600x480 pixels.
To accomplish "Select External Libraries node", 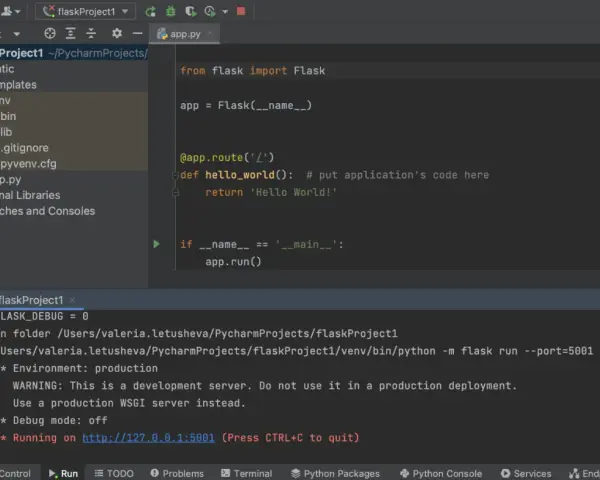I will point(74,195).
